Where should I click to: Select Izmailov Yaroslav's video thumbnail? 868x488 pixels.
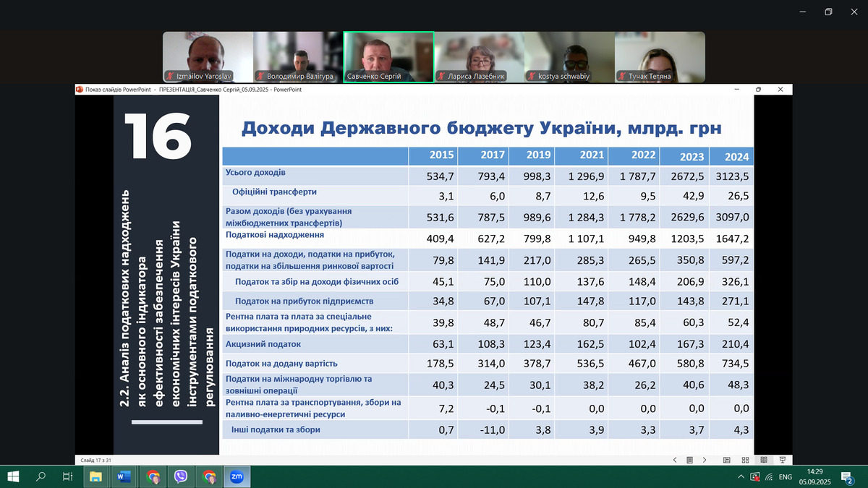(208, 57)
